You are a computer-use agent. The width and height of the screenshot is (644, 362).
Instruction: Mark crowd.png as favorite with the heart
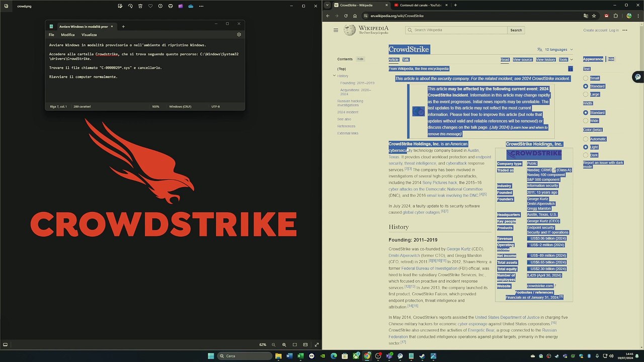coord(150,6)
